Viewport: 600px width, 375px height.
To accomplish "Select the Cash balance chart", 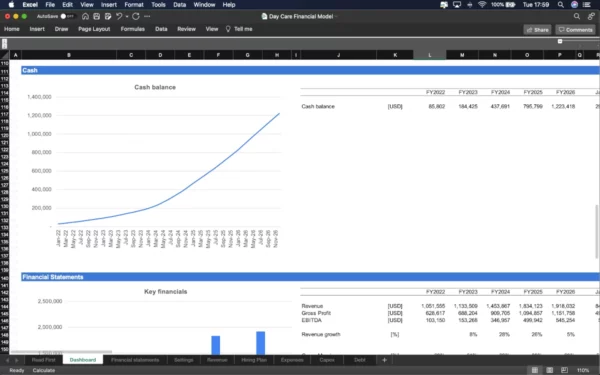I will (155, 165).
